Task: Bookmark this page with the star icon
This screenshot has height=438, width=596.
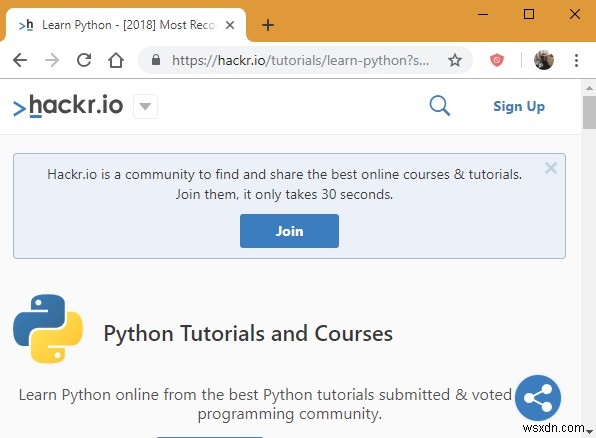Action: pos(455,60)
